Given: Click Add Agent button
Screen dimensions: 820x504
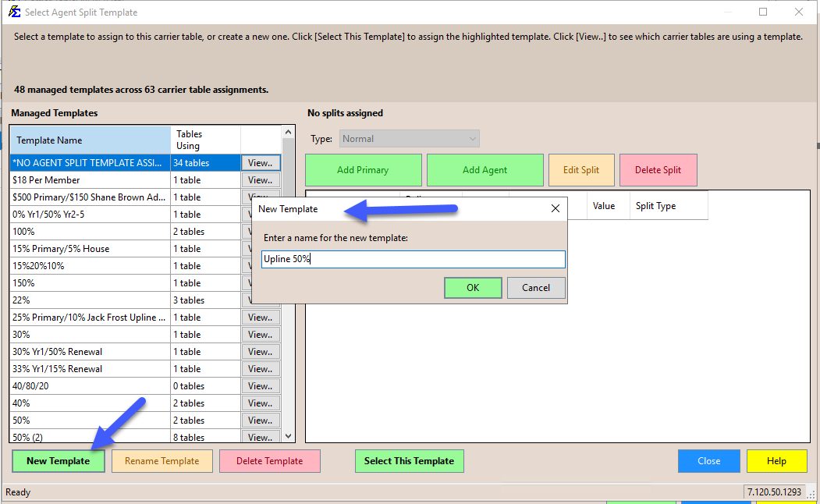Looking at the screenshot, I should tap(485, 170).
